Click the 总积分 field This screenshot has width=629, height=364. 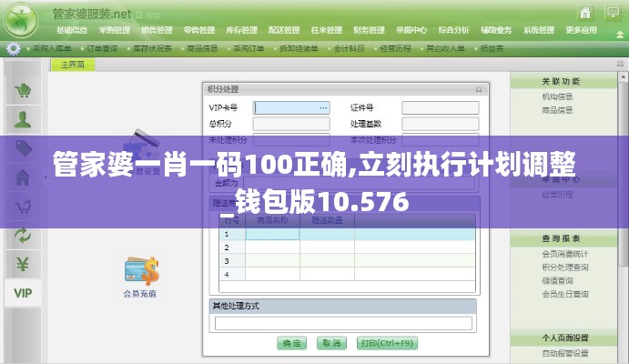[291, 124]
